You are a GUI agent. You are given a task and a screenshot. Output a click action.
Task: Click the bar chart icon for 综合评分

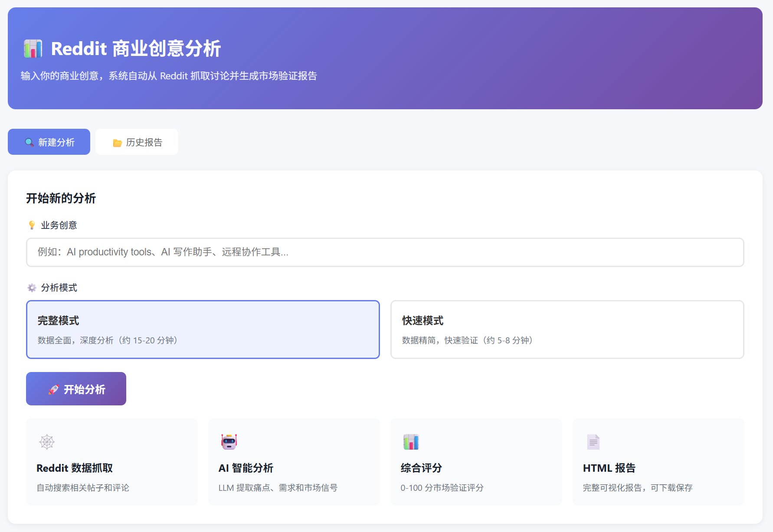[411, 442]
